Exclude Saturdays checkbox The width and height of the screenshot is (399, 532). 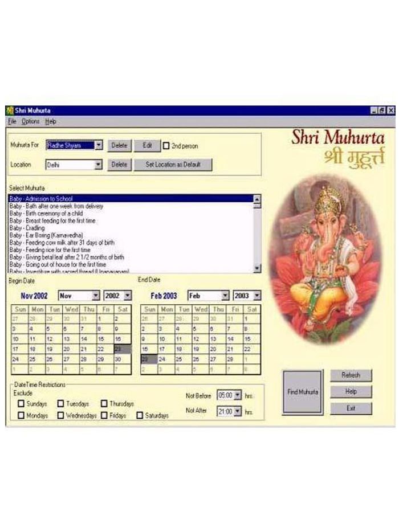pos(140,415)
